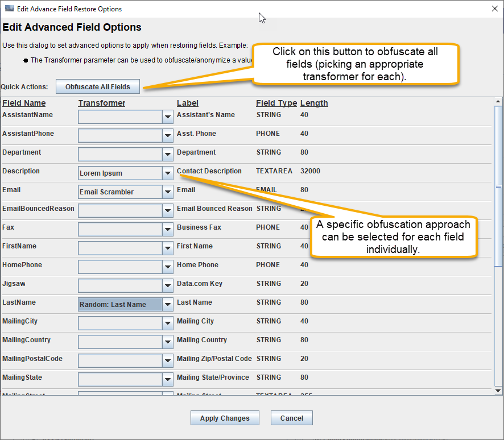Click the empty FirstName transformer box

coord(120,248)
